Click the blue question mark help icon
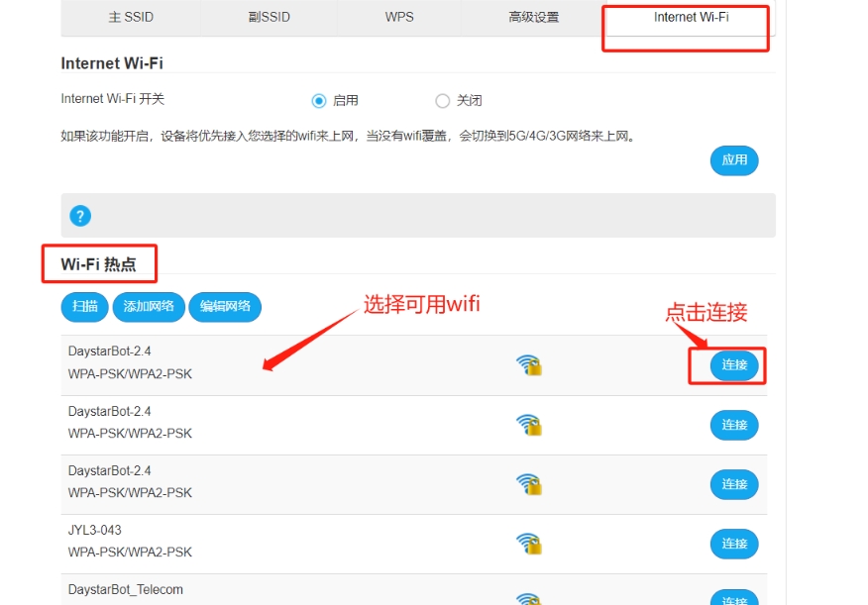The height and width of the screenshot is (605, 868). [80, 216]
